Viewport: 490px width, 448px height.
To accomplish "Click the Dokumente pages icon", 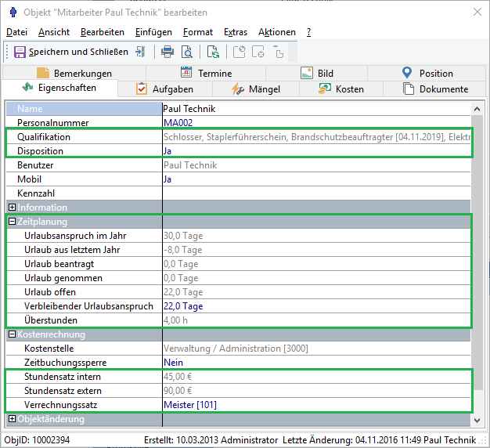I will (408, 89).
